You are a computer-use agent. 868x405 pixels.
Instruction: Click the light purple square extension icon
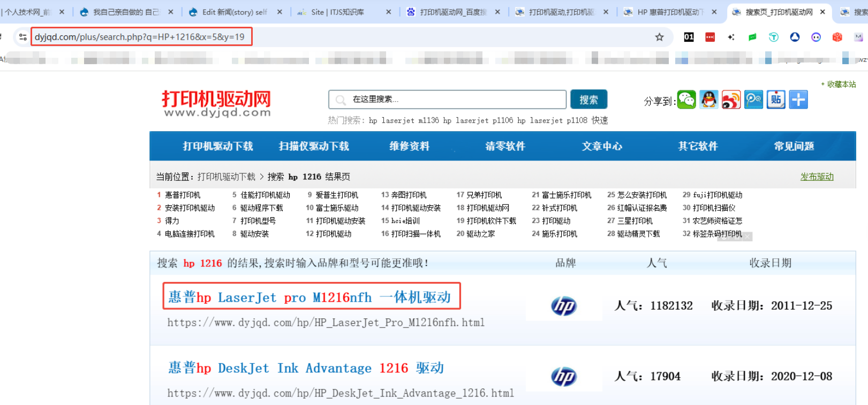coord(858,37)
